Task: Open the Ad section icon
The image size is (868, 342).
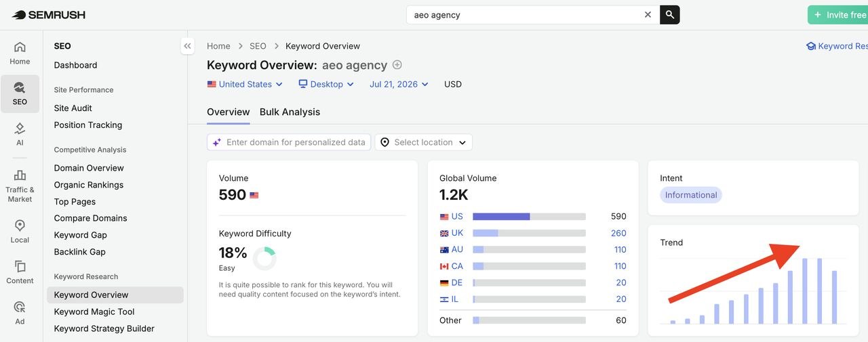Action: [20, 313]
